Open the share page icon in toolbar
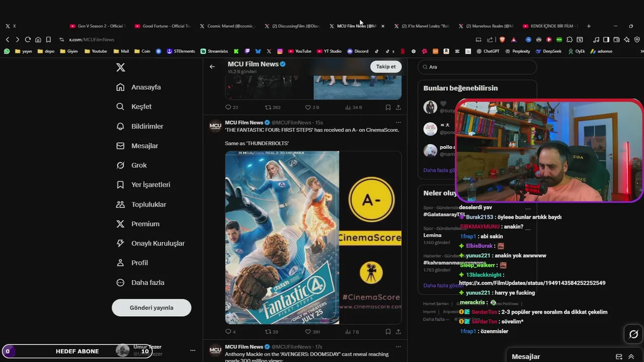Screen dimensions: 644x362 click(490, 40)
